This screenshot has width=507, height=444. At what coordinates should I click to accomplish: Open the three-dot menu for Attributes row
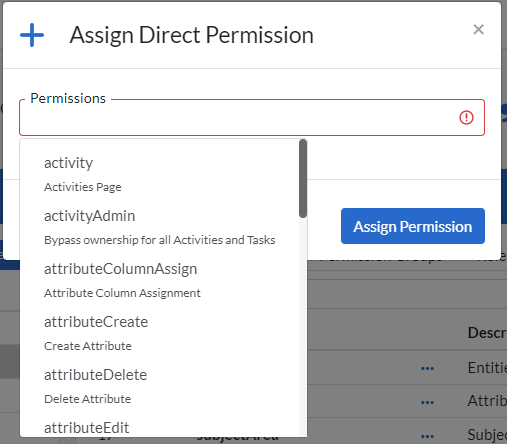[427, 402]
